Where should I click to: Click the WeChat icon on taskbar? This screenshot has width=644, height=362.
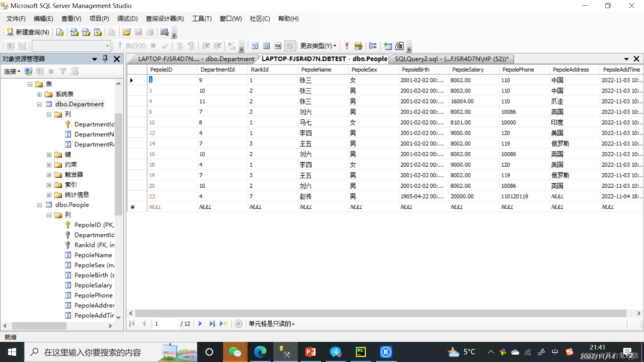pos(235,352)
